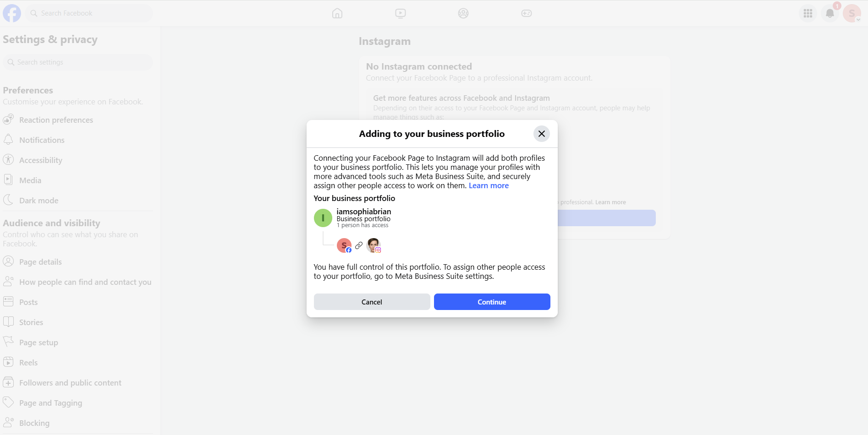Click the Reels sidebar icon

[8, 362]
